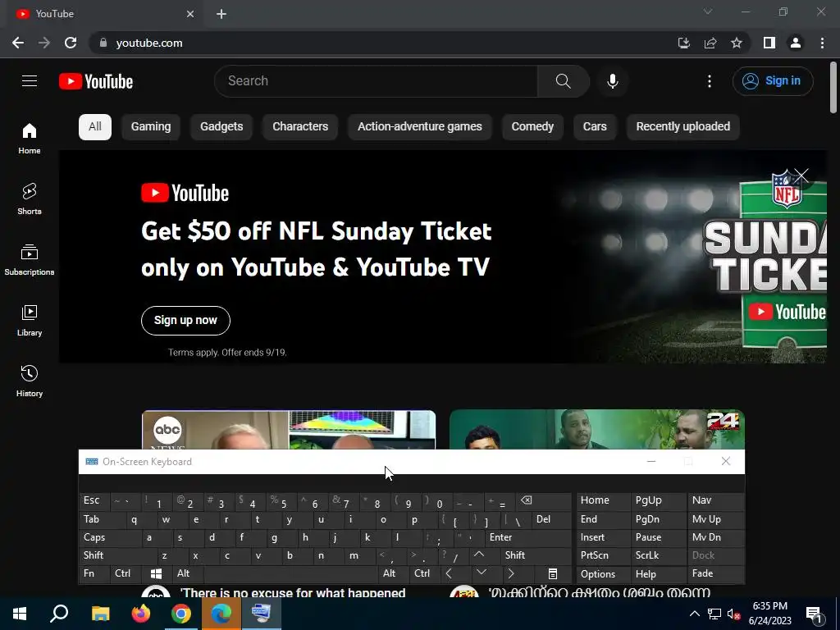Open a new Chrome tab
840x630 pixels.
point(221,14)
